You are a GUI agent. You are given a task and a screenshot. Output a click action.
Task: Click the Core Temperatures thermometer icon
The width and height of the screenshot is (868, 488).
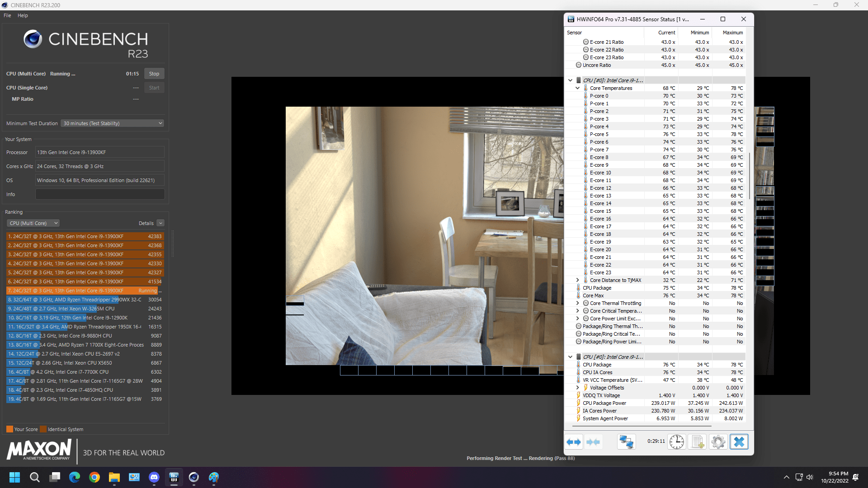pos(586,88)
